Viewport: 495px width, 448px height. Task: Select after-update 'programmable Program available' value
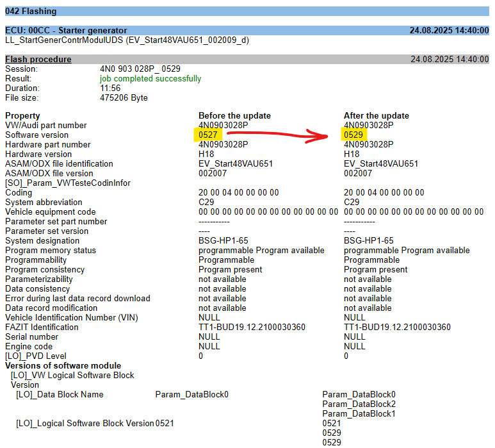pyautogui.click(x=407, y=250)
